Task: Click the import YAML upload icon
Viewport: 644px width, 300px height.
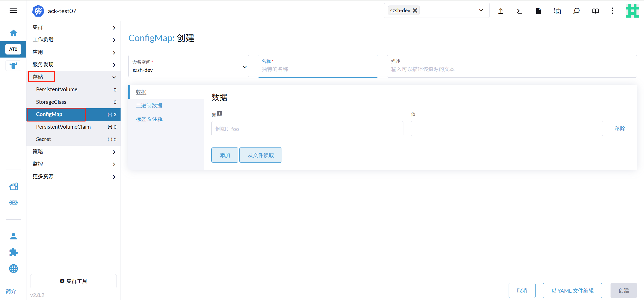Action: pos(501,11)
